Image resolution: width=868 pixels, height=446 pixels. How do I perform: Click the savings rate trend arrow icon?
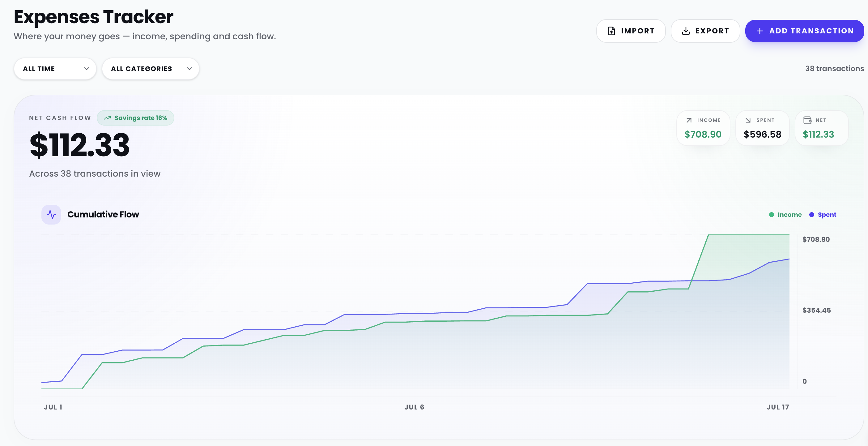pos(107,118)
